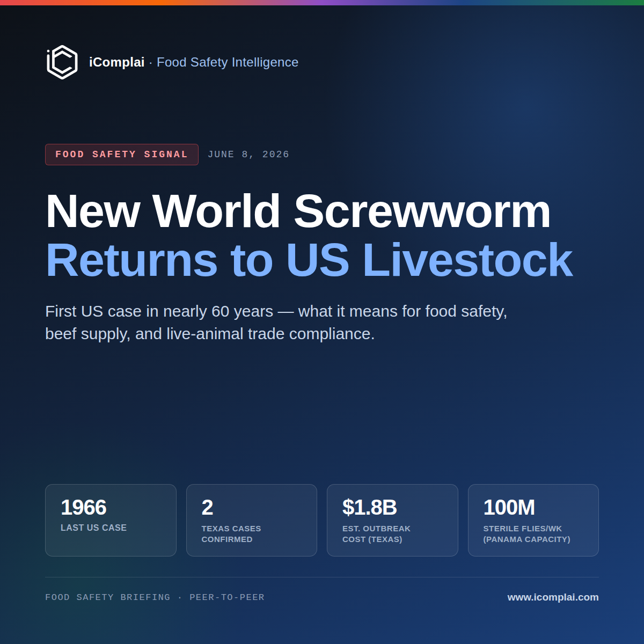Click the TEXAS CASES CONFIRMED label
This screenshot has height=644, width=644.
click(x=231, y=534)
